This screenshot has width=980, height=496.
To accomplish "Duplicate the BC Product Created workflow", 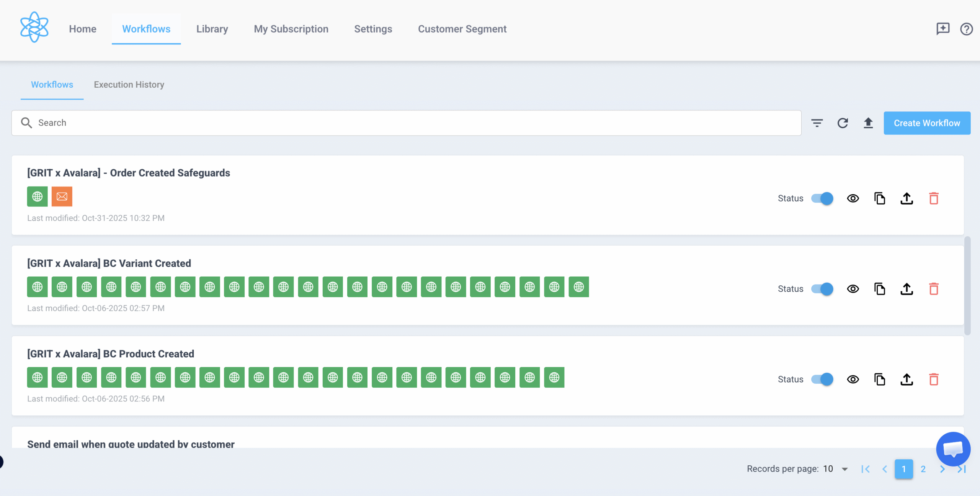I will (x=880, y=379).
